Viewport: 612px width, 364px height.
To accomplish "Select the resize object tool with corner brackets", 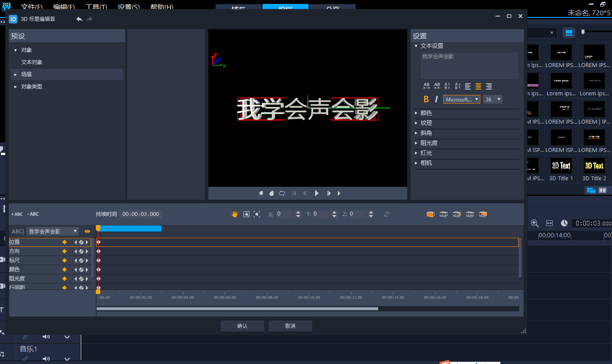I will (257, 214).
